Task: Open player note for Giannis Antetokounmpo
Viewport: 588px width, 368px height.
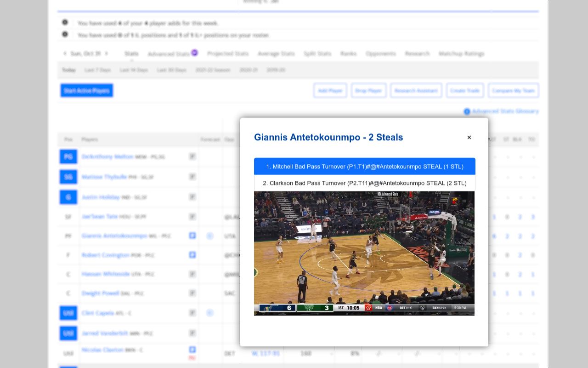Action: click(192, 236)
